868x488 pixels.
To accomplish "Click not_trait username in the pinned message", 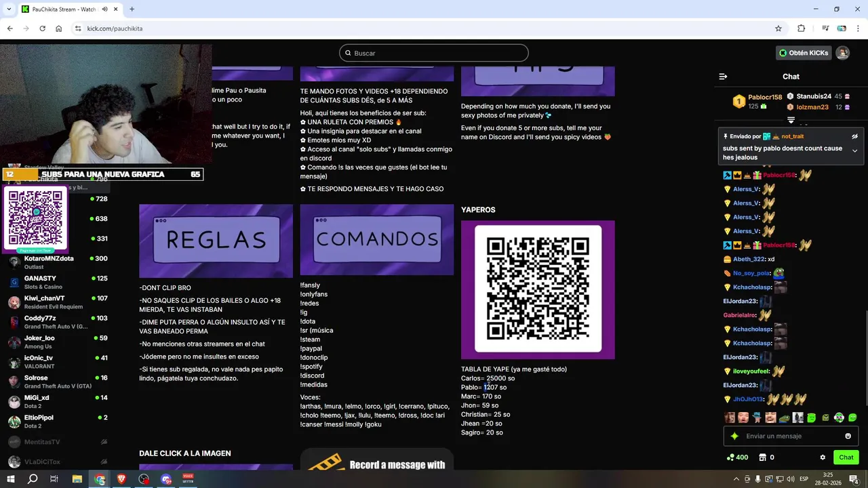I will [793, 136].
